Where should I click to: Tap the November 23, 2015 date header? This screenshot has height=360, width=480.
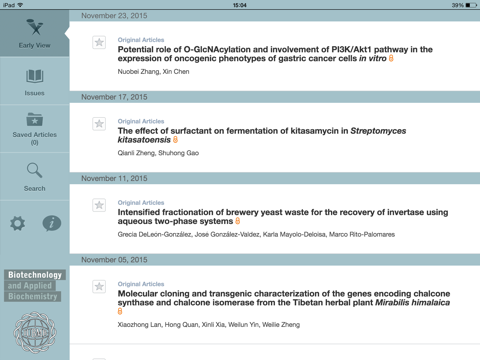pos(275,16)
